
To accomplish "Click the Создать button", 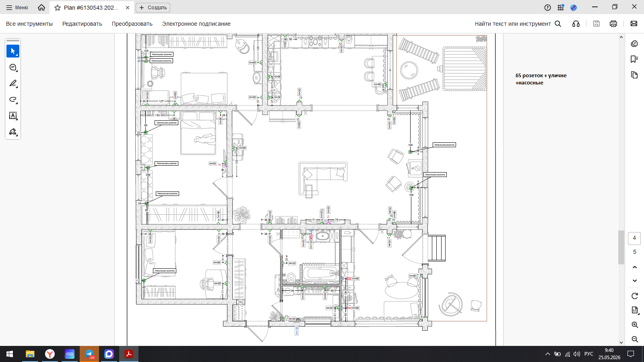I will tap(153, 8).
